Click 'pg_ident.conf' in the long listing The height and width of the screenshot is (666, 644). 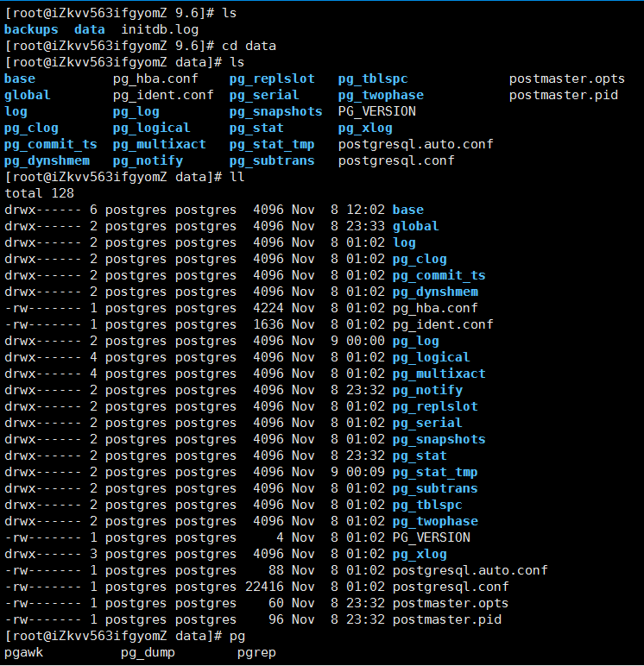pos(443,324)
